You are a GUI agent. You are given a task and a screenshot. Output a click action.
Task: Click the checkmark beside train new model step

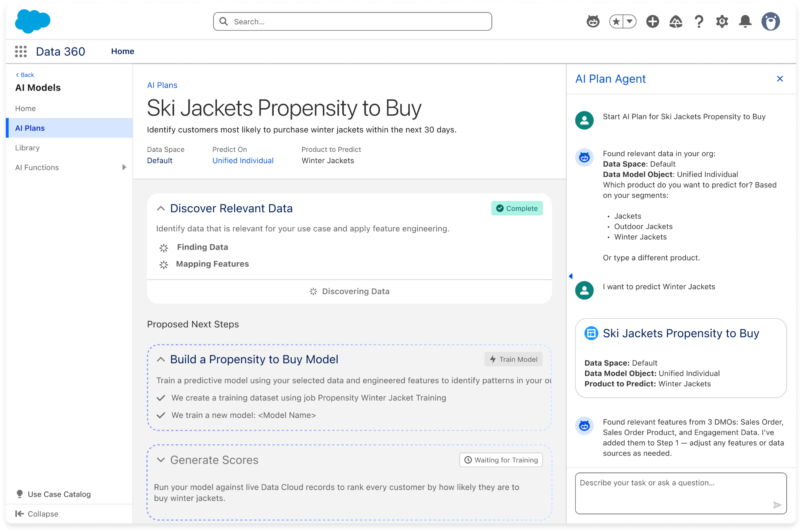click(x=161, y=415)
